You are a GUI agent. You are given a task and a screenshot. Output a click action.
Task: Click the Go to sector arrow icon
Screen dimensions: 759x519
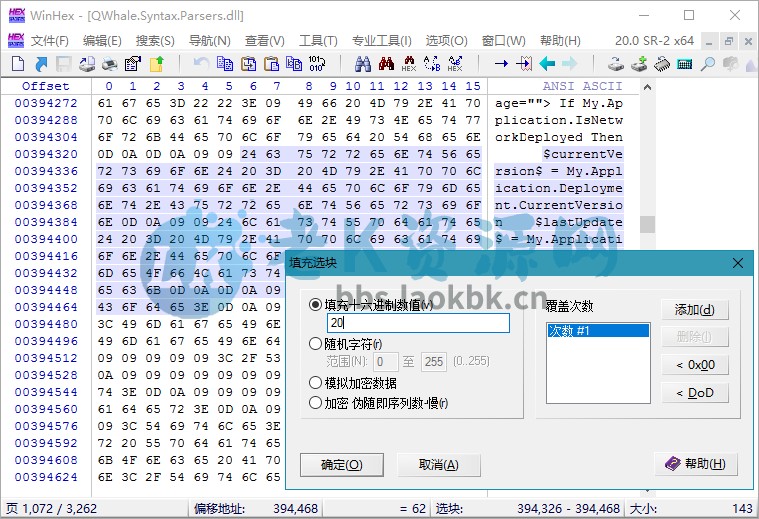(524, 63)
